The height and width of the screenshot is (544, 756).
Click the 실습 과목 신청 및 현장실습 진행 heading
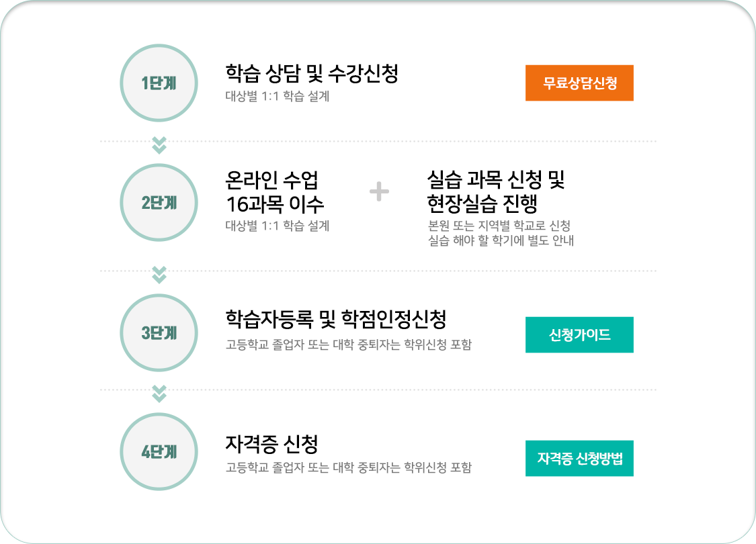[x=496, y=192]
